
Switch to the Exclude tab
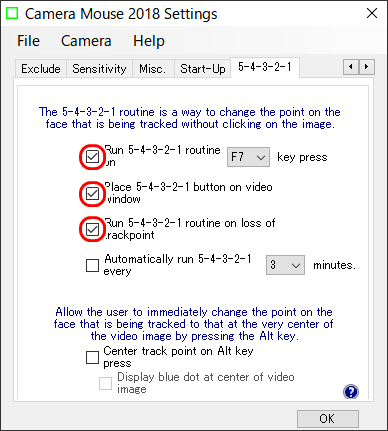coord(41,69)
